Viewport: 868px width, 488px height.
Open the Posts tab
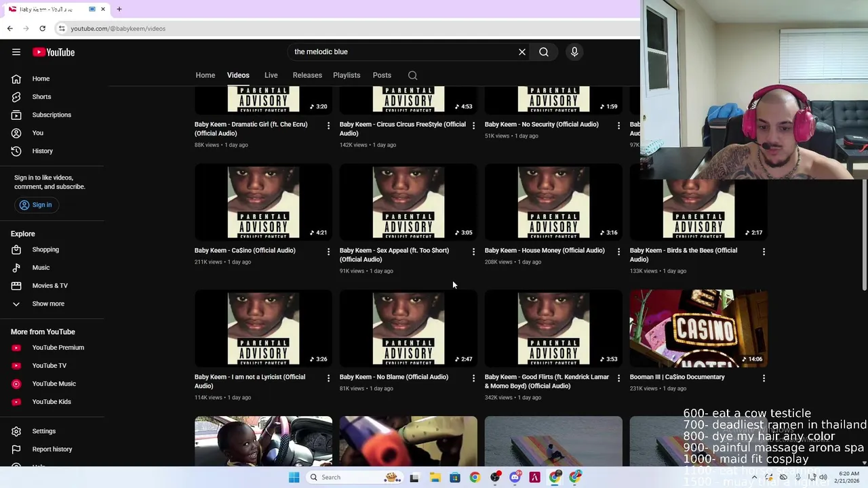[382, 75]
